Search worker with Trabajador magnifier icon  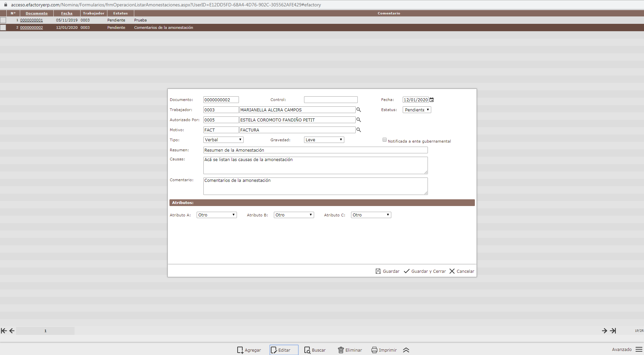point(358,110)
